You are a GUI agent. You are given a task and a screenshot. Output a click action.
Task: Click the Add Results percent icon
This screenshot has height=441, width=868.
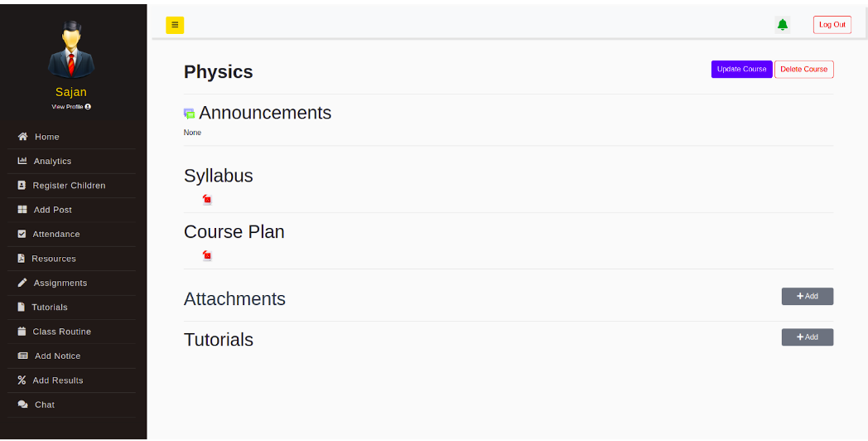22,380
